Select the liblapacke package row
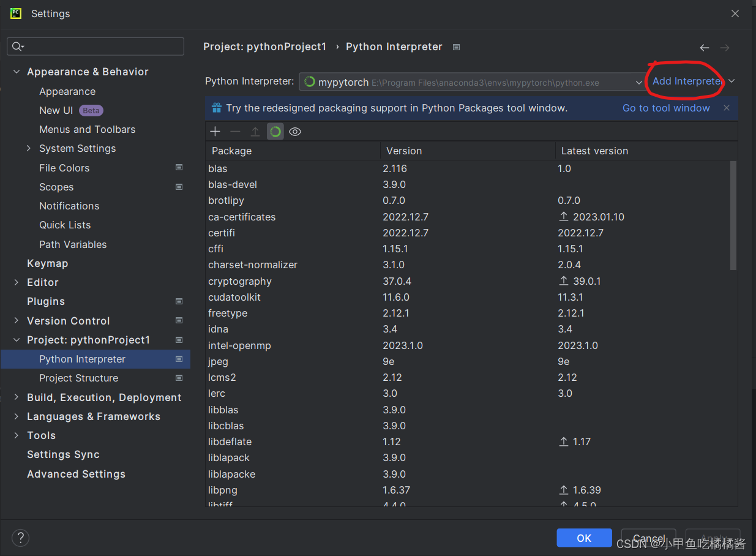 (x=468, y=474)
